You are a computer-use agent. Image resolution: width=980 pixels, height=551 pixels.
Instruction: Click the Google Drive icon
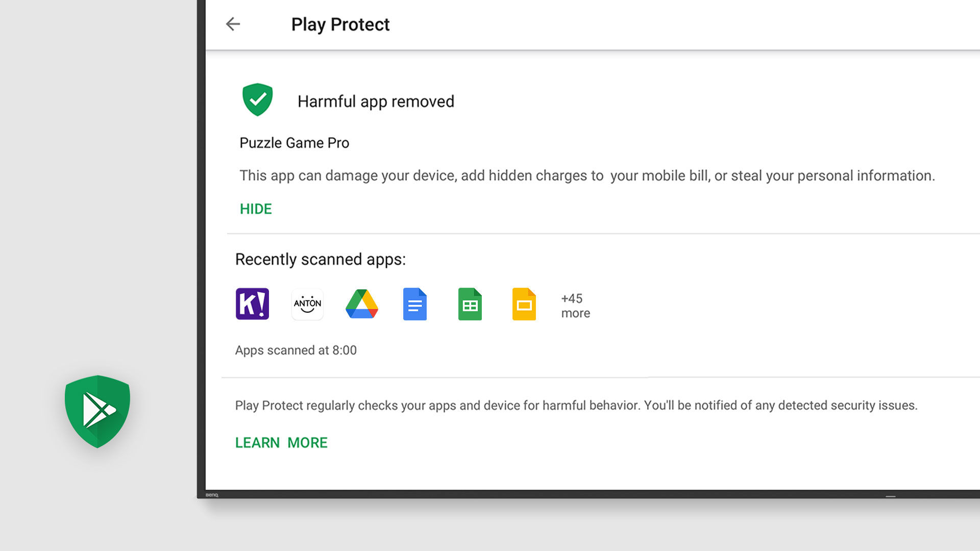click(x=362, y=304)
